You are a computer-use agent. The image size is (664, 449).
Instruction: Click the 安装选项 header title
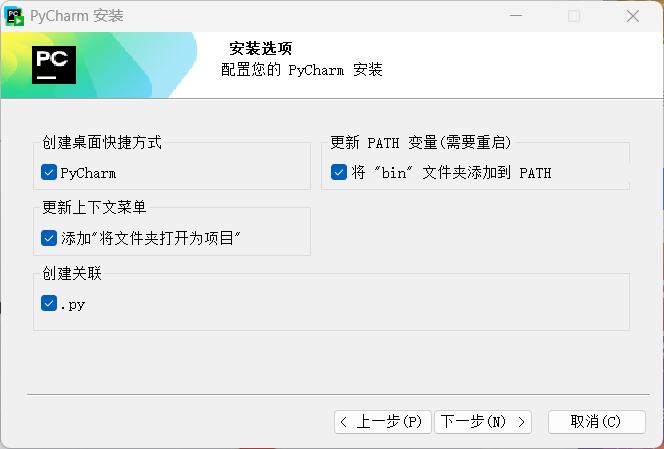tap(261, 49)
